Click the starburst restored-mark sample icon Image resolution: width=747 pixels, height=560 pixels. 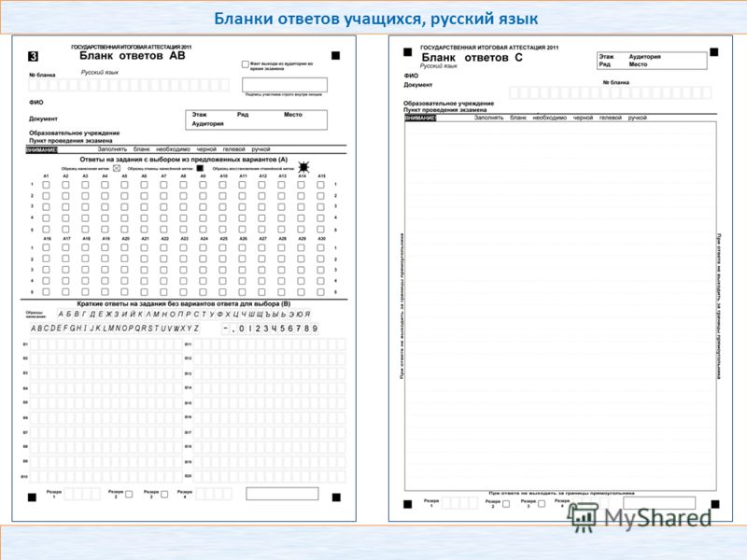pyautogui.click(x=303, y=167)
